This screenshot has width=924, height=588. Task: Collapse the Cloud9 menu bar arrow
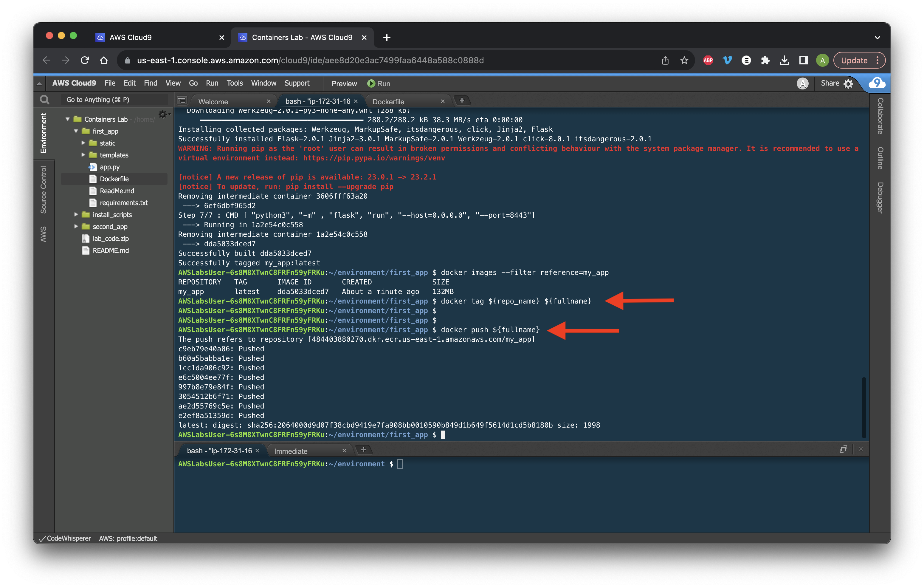coord(39,83)
